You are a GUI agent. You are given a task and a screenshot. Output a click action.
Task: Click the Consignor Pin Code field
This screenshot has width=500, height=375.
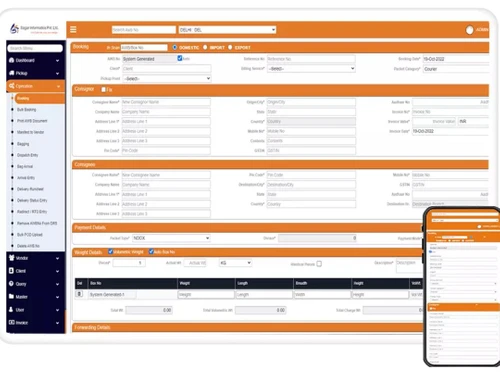pyautogui.click(x=166, y=150)
